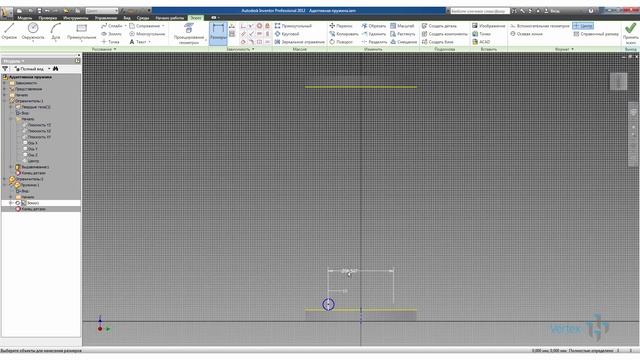Screen dimensions: 640x360
Task: Click Проецирование геометрии tool
Action: (x=189, y=33)
